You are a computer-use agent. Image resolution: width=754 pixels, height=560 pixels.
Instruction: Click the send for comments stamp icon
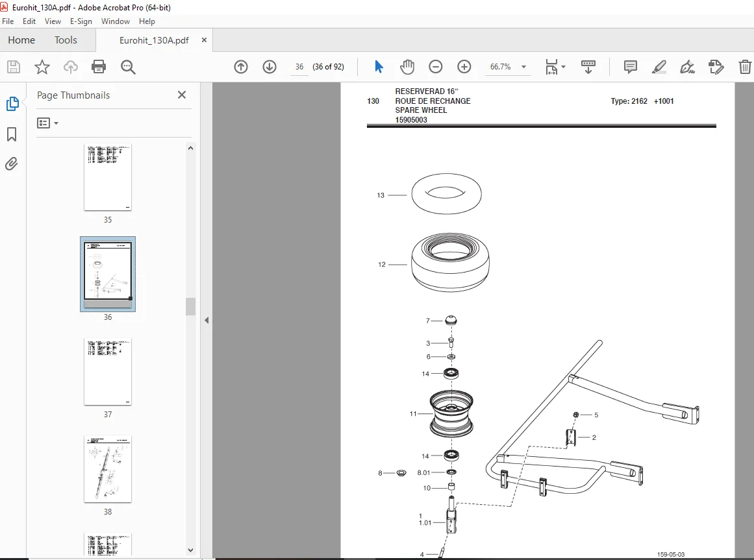click(716, 67)
